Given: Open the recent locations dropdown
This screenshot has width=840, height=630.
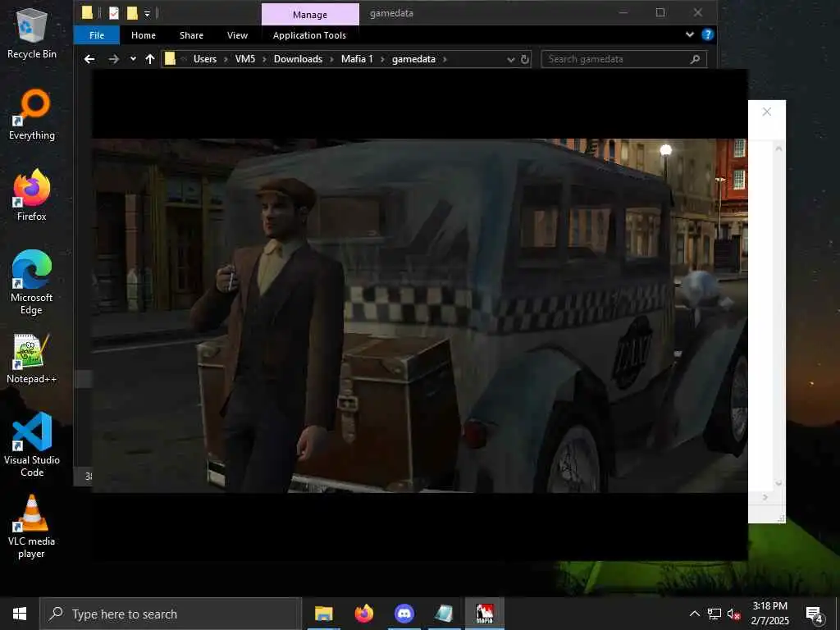Looking at the screenshot, I should point(133,59).
